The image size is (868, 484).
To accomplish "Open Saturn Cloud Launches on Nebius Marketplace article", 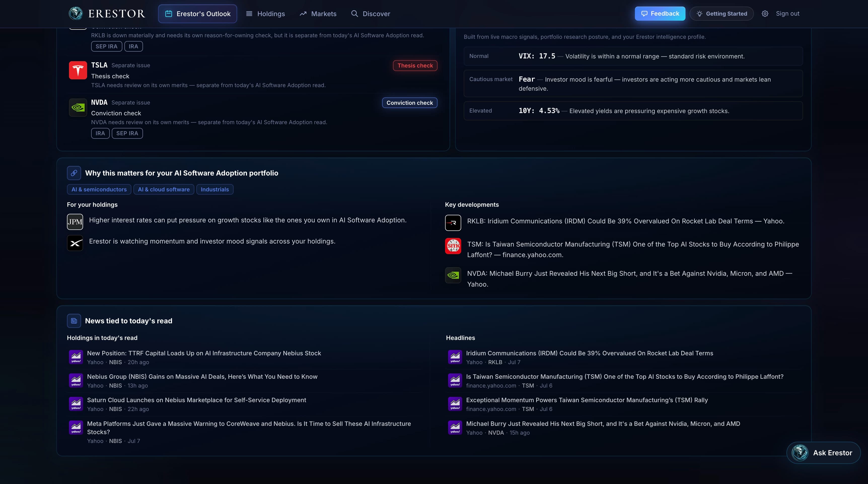I will point(196,400).
